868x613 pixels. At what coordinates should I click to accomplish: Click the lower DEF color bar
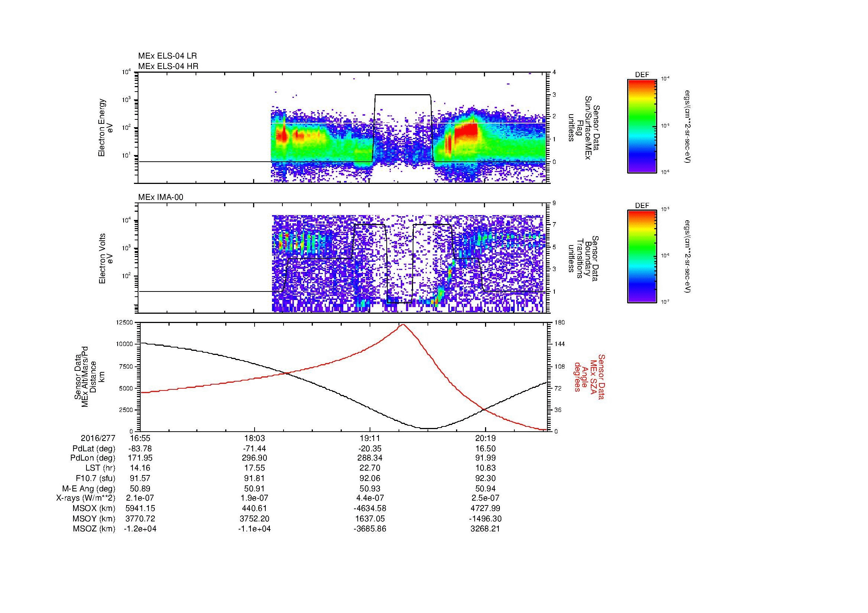tap(642, 257)
